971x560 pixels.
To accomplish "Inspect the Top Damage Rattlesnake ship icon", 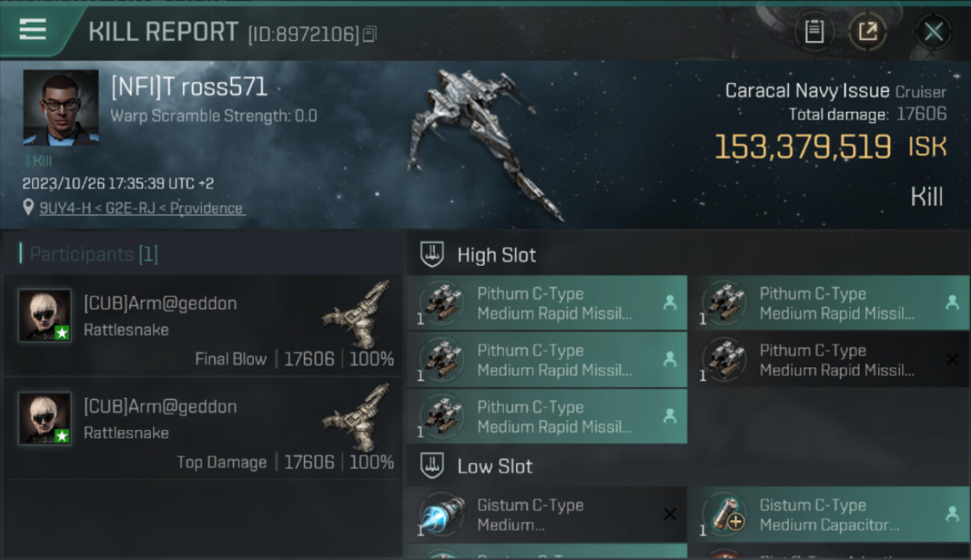I will (357, 416).
